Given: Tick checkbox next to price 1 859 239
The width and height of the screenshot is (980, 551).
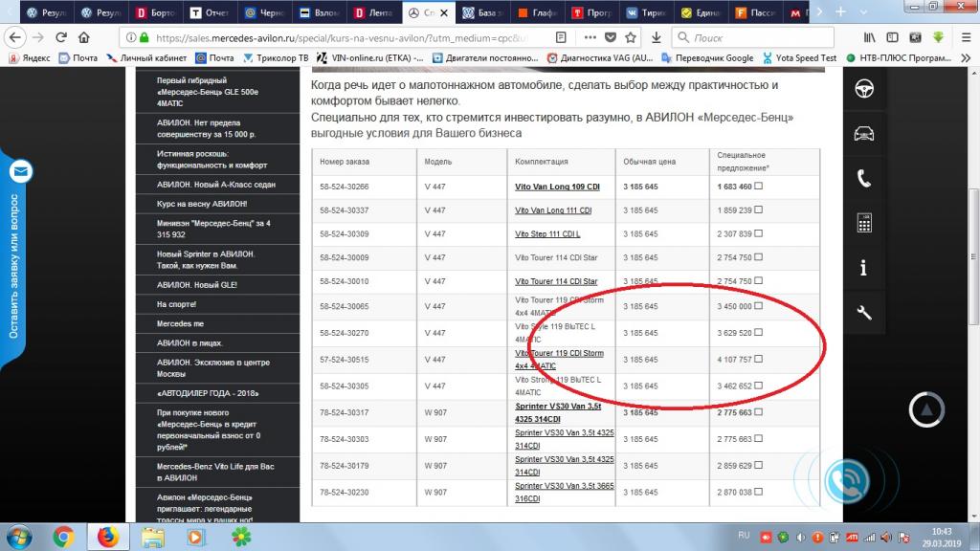Looking at the screenshot, I should point(758,209).
